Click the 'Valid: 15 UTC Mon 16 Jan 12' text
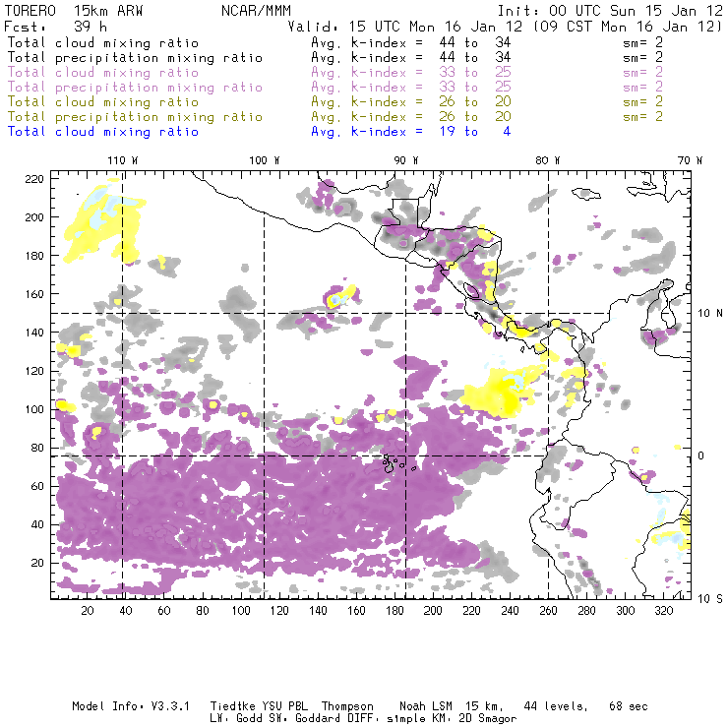Viewport: 728px width, 728px height. [x=405, y=27]
